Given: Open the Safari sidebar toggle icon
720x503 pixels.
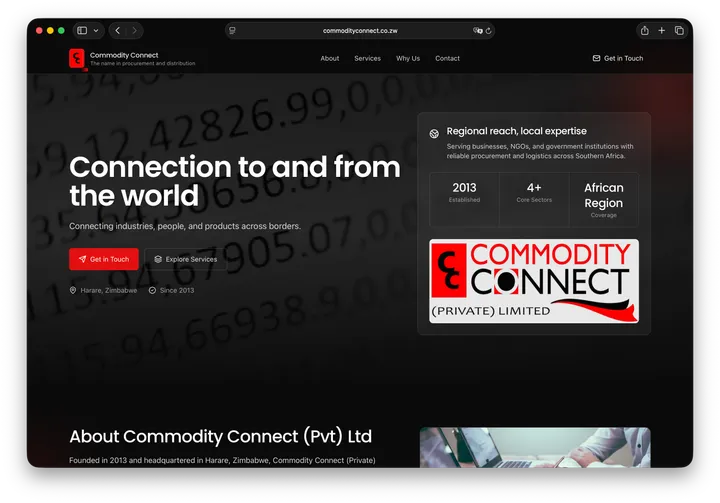Looking at the screenshot, I should (x=82, y=30).
